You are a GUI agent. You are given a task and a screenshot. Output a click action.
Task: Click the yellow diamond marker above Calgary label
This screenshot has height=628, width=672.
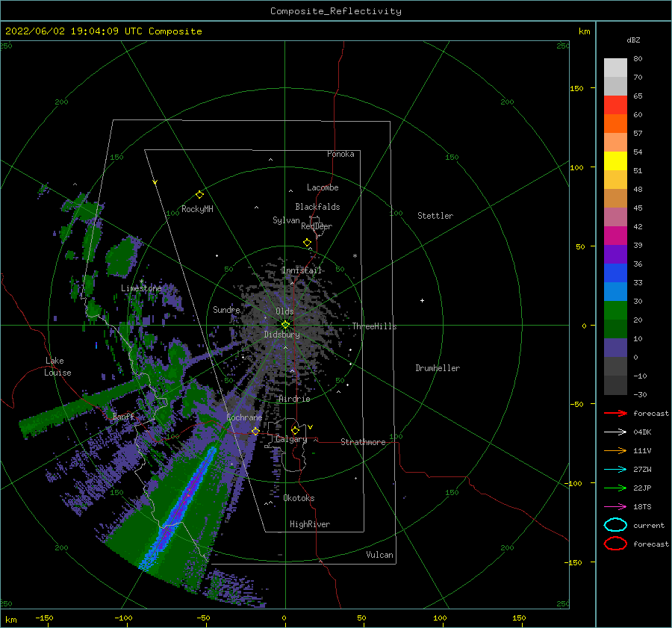[295, 430]
